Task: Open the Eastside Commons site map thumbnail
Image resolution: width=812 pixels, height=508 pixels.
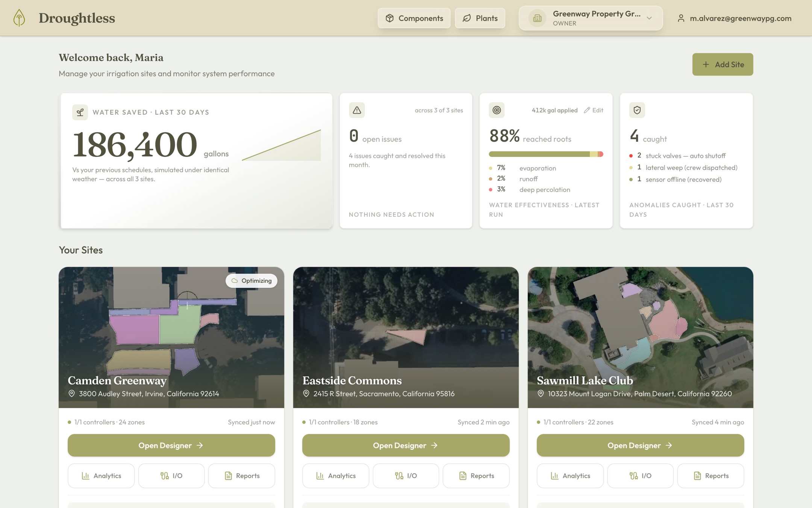Action: pyautogui.click(x=406, y=338)
